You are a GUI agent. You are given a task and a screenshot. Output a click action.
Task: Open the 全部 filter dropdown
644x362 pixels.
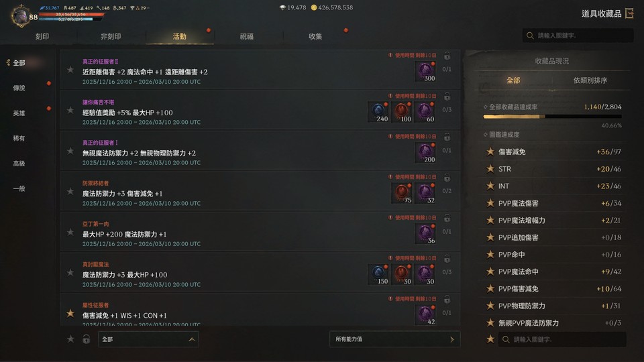(148, 339)
